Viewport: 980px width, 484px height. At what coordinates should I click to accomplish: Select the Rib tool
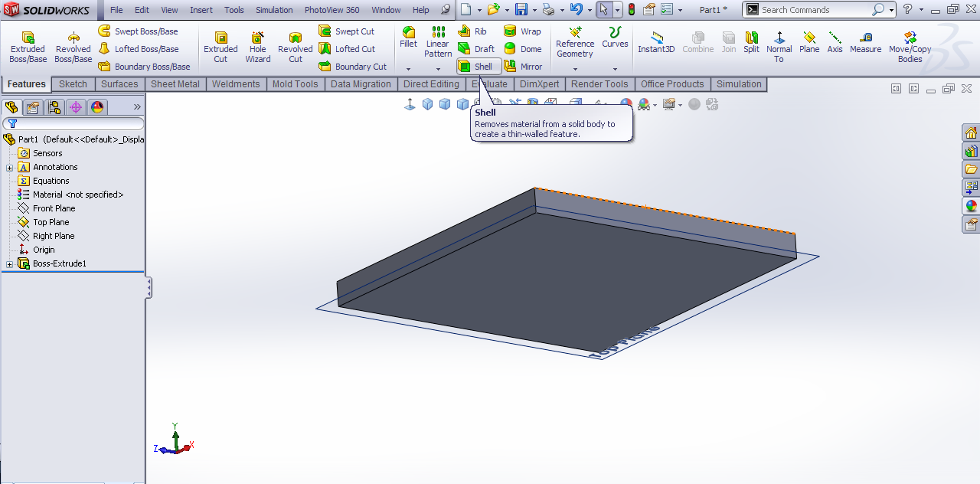pos(472,31)
